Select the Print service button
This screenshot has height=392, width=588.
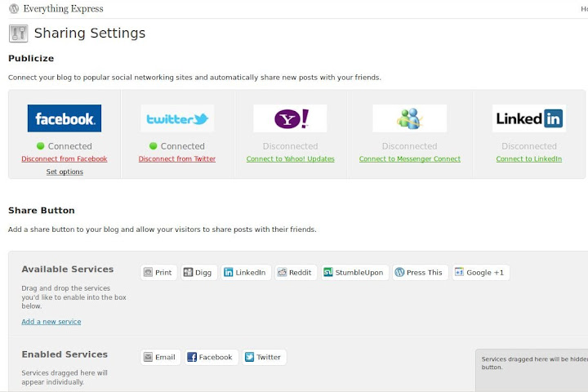159,272
